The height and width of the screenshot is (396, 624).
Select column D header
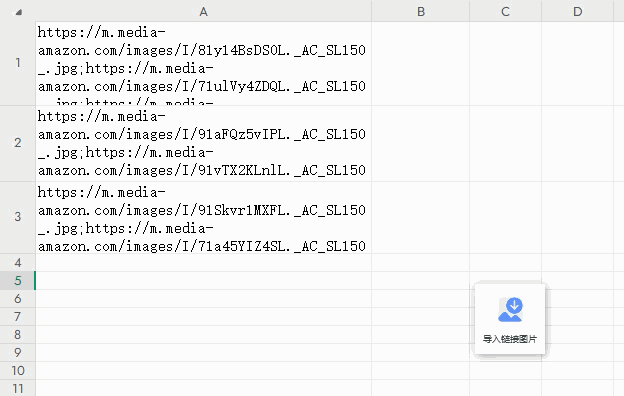577,11
